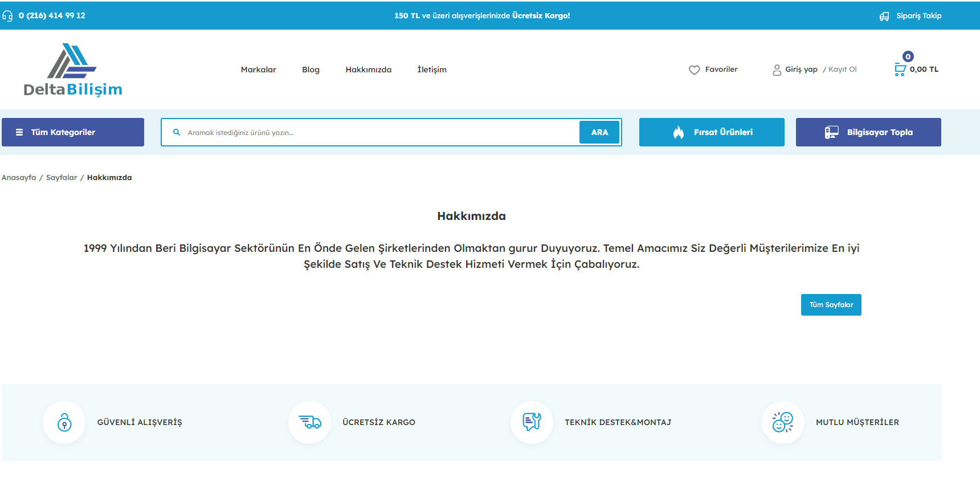Click the phone number 0 (216) 414 99 12
980x486 pixels.
[52, 16]
